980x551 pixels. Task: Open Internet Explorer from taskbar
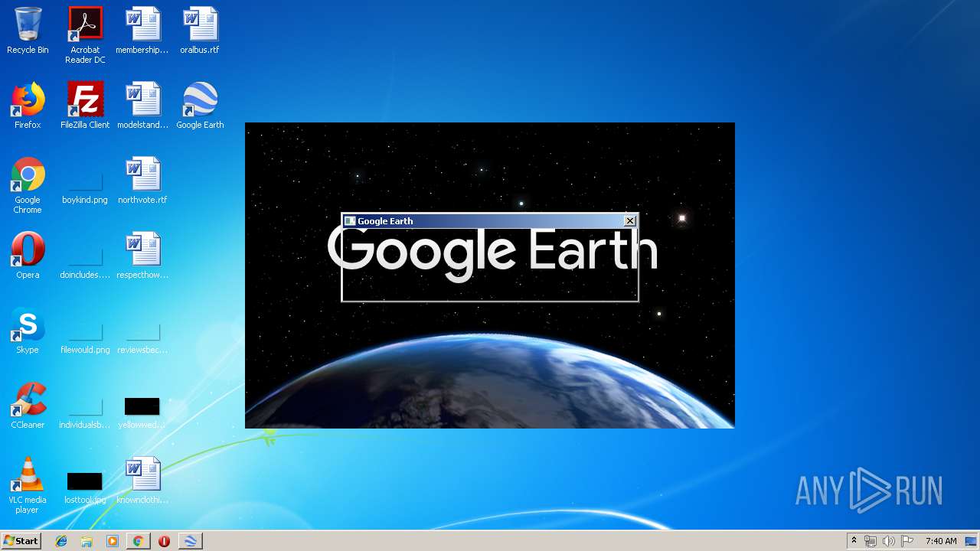pos(61,541)
